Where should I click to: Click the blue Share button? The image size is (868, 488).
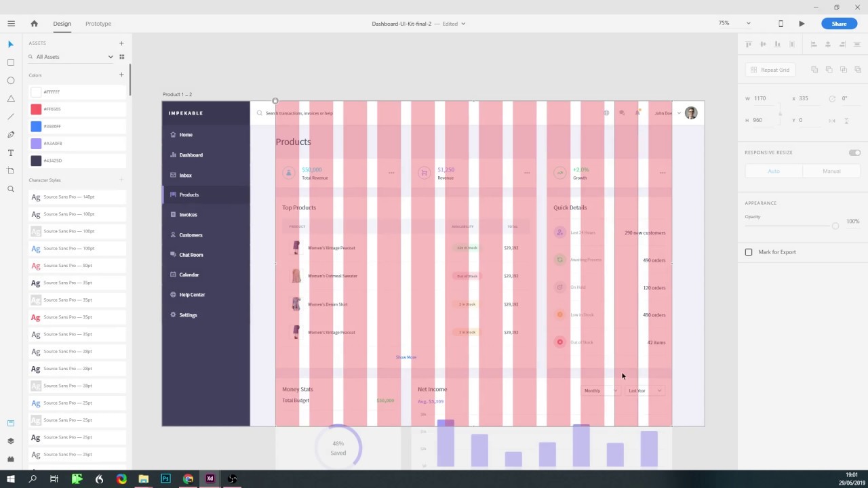[x=839, y=24]
